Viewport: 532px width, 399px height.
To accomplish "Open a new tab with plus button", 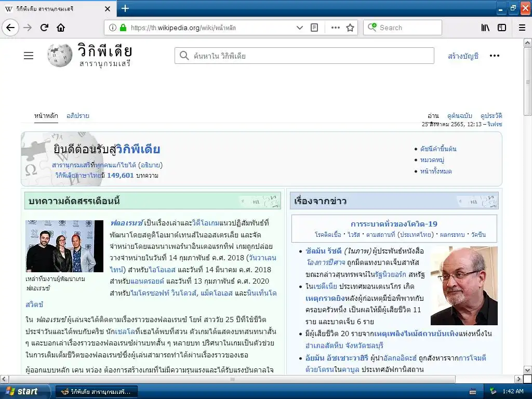I will 125,8.
